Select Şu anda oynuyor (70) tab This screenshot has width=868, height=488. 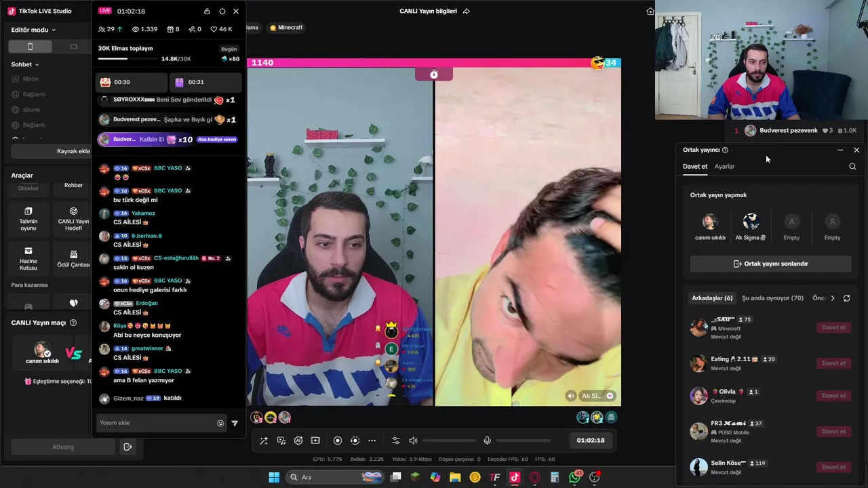772,298
